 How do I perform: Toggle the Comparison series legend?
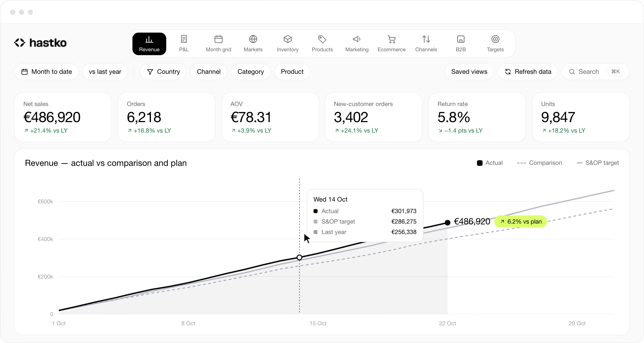click(539, 163)
